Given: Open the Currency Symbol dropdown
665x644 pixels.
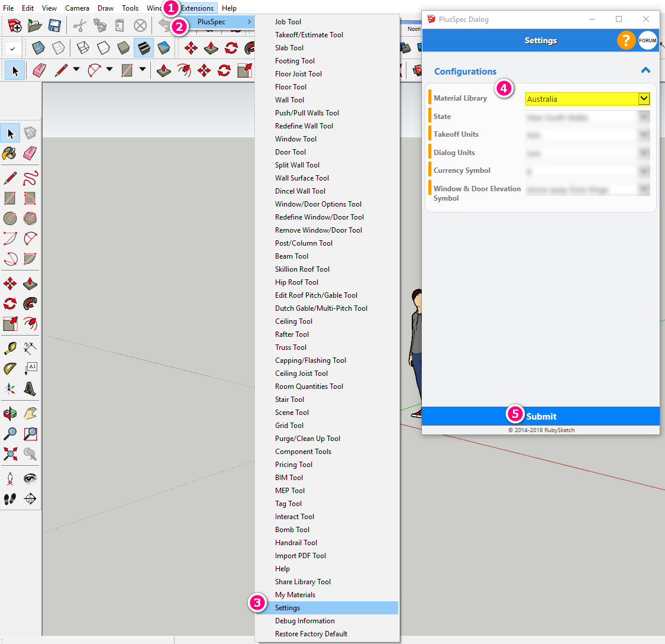Looking at the screenshot, I should pyautogui.click(x=587, y=171).
